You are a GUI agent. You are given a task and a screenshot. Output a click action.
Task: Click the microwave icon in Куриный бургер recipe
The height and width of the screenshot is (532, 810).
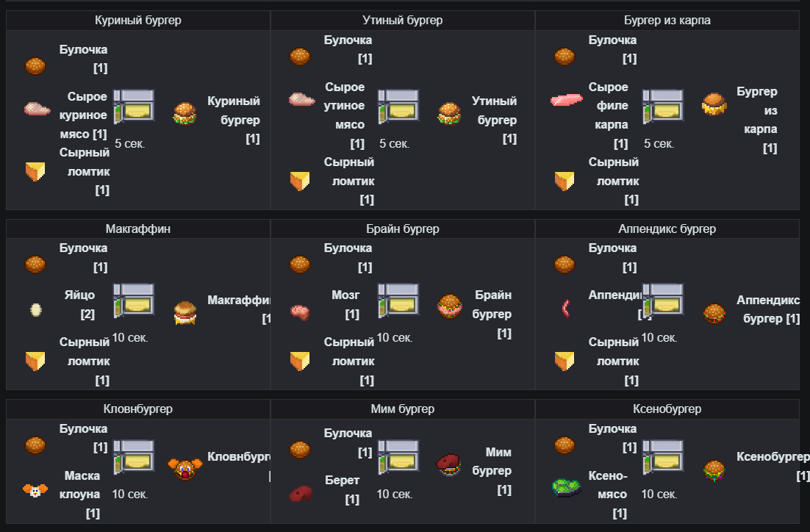(134, 106)
